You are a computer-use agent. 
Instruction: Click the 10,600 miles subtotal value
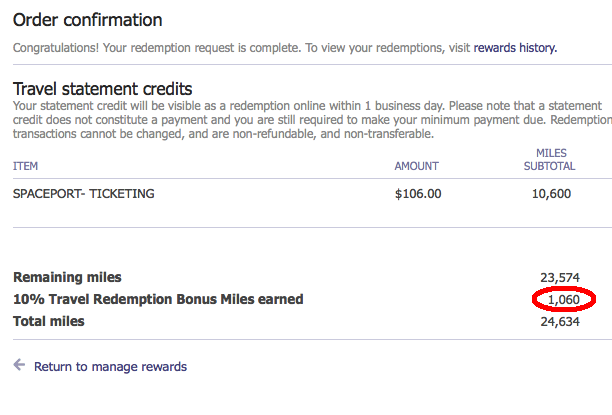pyautogui.click(x=552, y=194)
